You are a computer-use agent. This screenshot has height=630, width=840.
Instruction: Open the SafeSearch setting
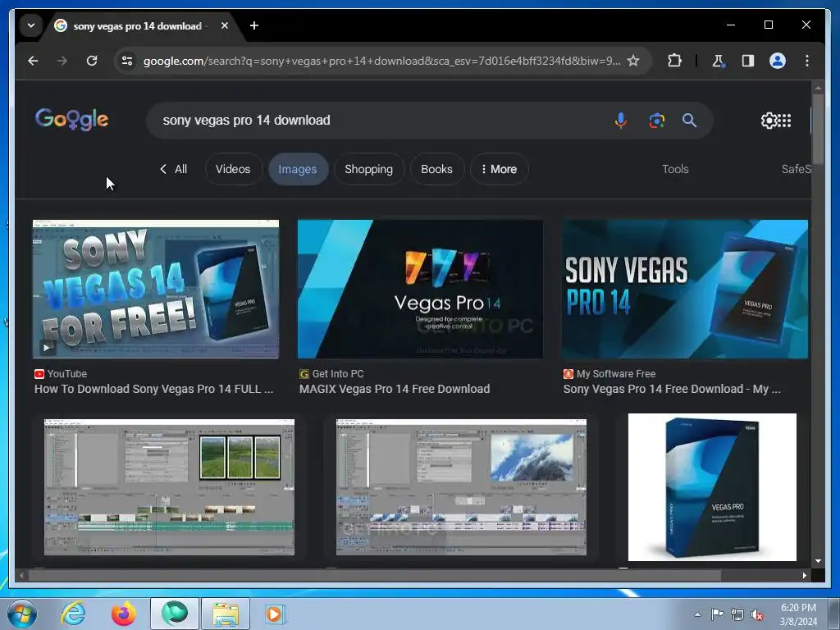coord(796,169)
